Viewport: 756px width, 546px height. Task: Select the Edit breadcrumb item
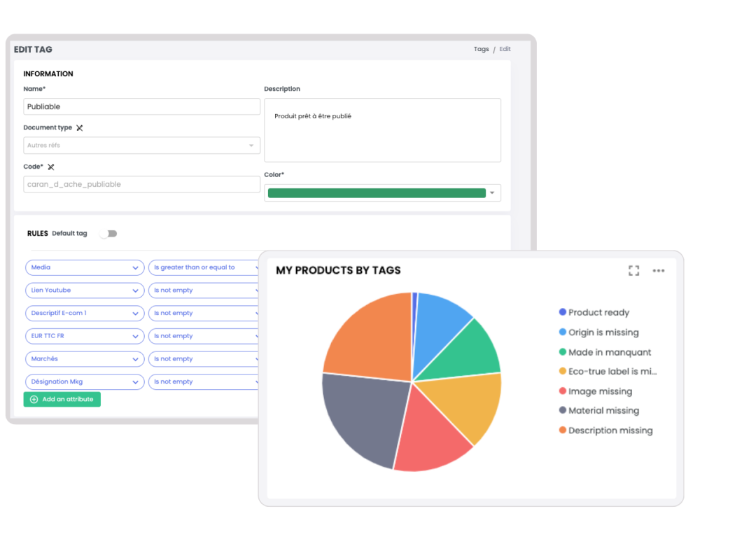click(x=505, y=49)
